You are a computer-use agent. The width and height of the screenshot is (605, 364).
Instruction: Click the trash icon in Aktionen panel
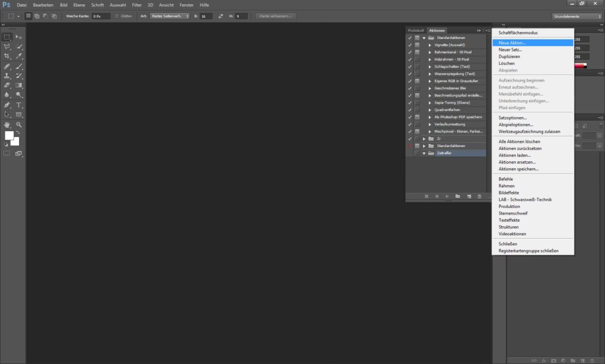[x=479, y=196]
